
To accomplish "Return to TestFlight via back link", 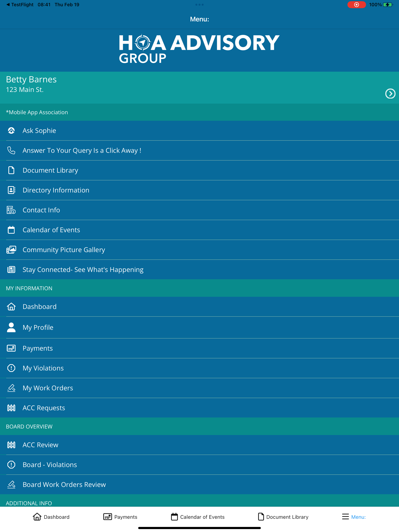I will pyautogui.click(x=20, y=4).
